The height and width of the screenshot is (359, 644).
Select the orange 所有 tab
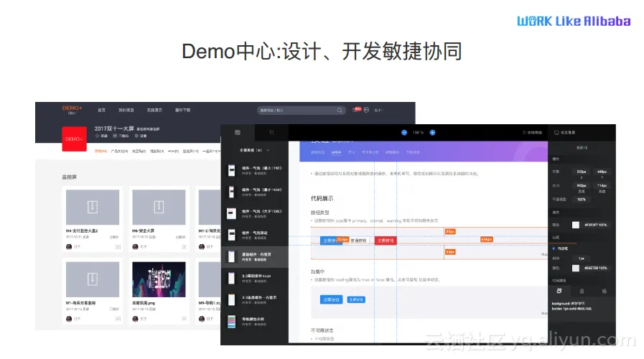coord(101,151)
